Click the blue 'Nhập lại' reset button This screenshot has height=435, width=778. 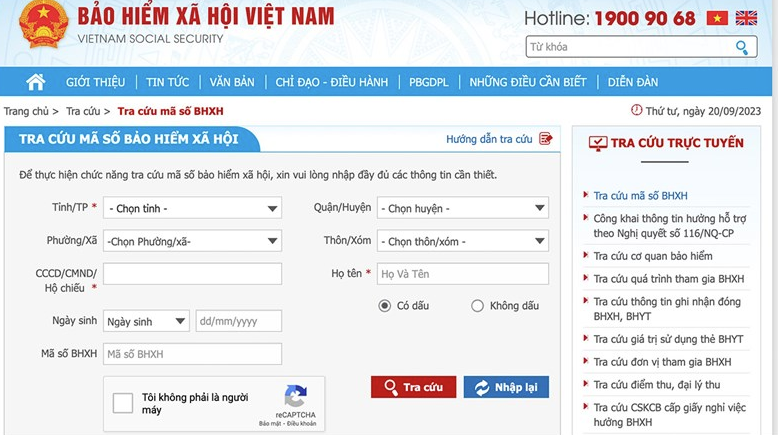[x=506, y=387]
